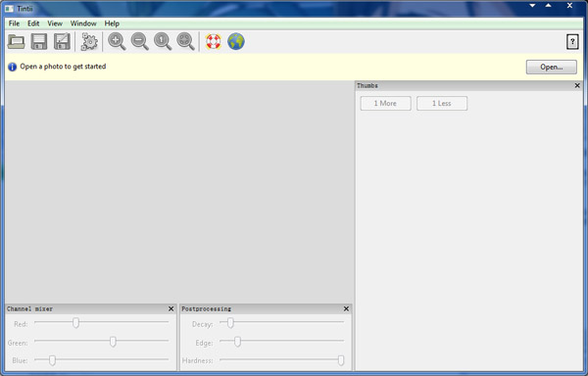The height and width of the screenshot is (376, 588).
Task: Close the Thumbs panel
Action: (577, 85)
